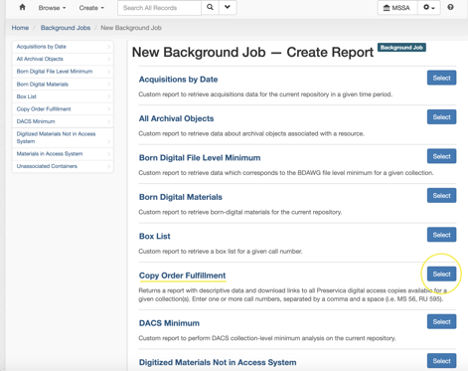The width and height of the screenshot is (468, 371).
Task: Open the Browse menu
Action: 52,8
